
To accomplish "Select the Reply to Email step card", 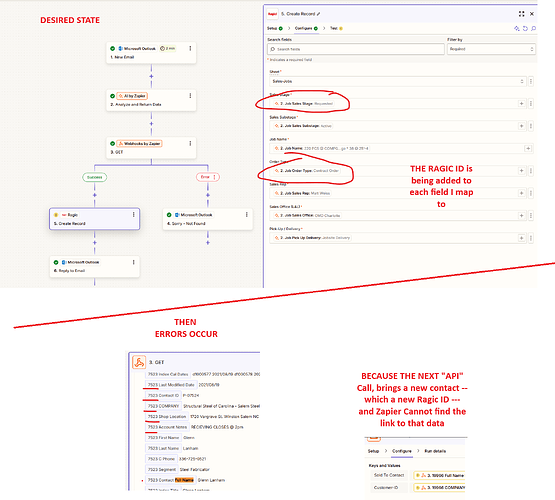I will (x=95, y=267).
